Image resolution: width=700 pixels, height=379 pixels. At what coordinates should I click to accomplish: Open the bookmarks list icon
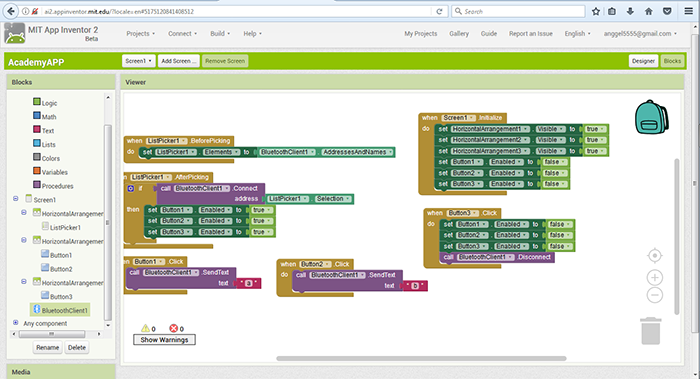coord(612,12)
